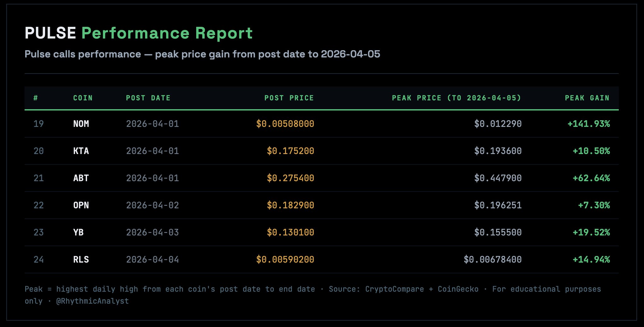
Task: Click the @RhythmicAnalyst handle in footer
Action: [92, 301]
